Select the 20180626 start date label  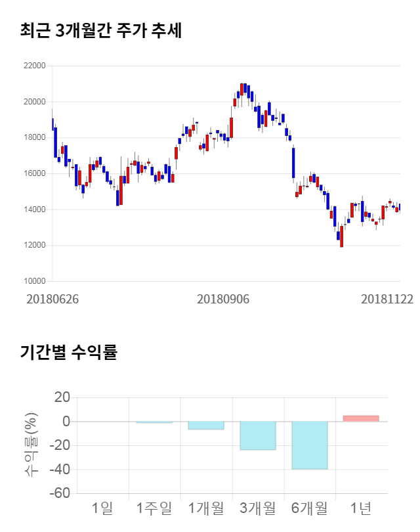pyautogui.click(x=52, y=299)
